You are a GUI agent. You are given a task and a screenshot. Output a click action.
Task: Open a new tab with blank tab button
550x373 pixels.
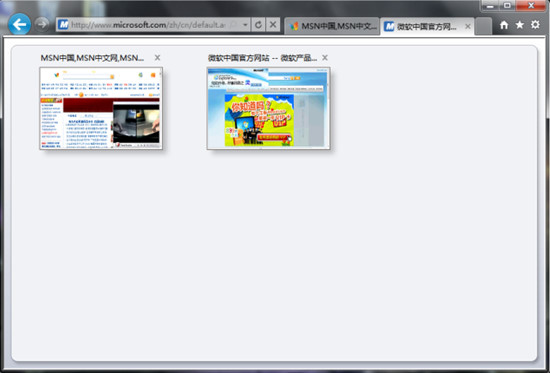point(483,26)
